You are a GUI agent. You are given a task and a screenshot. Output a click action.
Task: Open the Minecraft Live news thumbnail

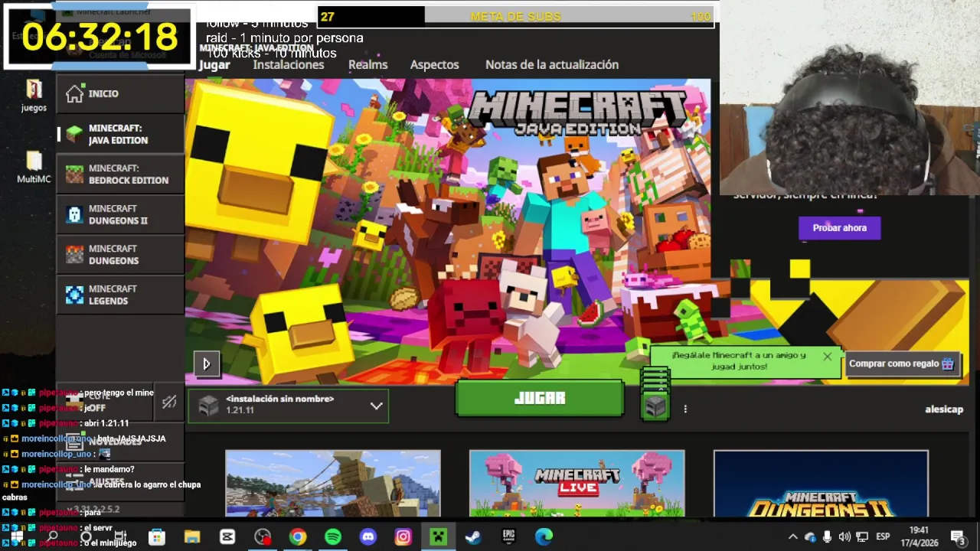[x=577, y=484]
